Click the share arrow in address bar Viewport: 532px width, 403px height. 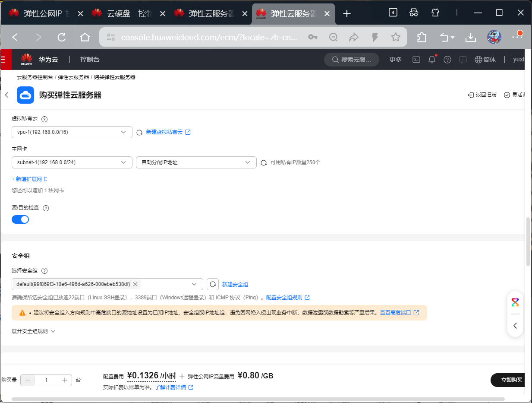click(x=354, y=38)
